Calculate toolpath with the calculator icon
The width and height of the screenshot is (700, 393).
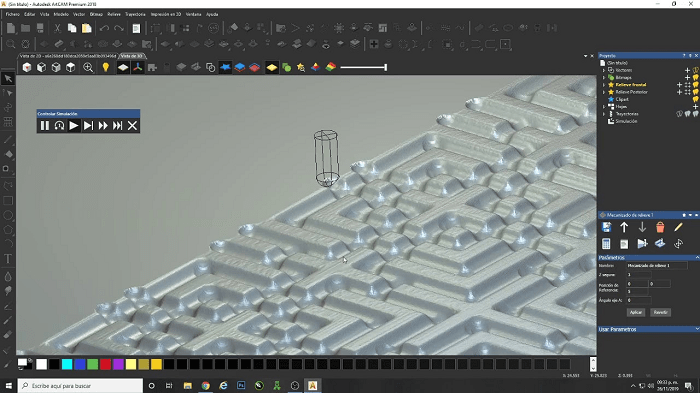(606, 244)
